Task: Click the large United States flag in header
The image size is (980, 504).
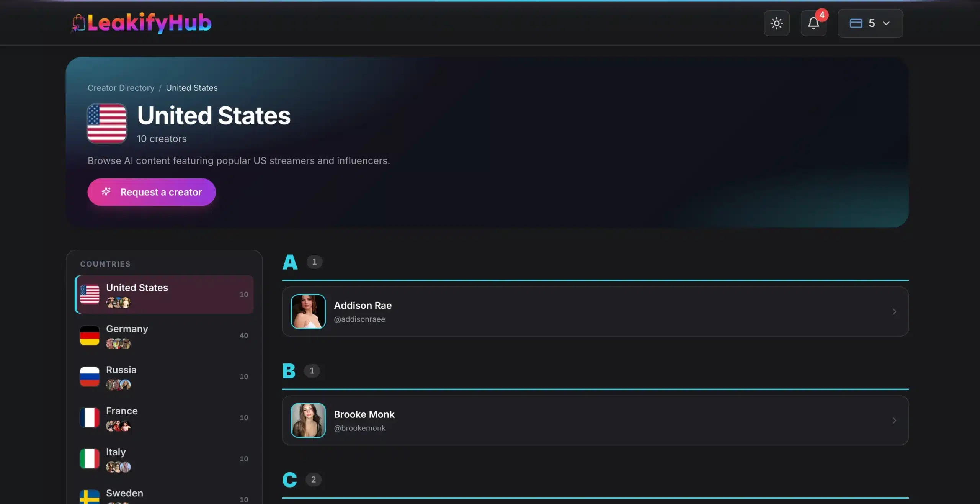Action: [107, 123]
